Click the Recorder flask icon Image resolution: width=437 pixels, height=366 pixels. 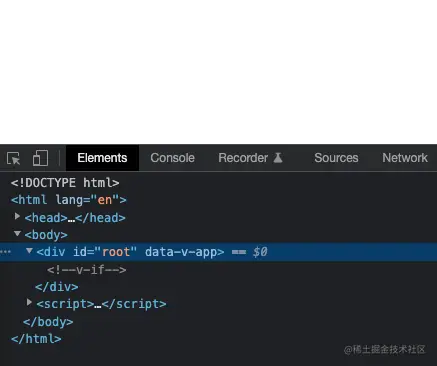[x=278, y=158]
